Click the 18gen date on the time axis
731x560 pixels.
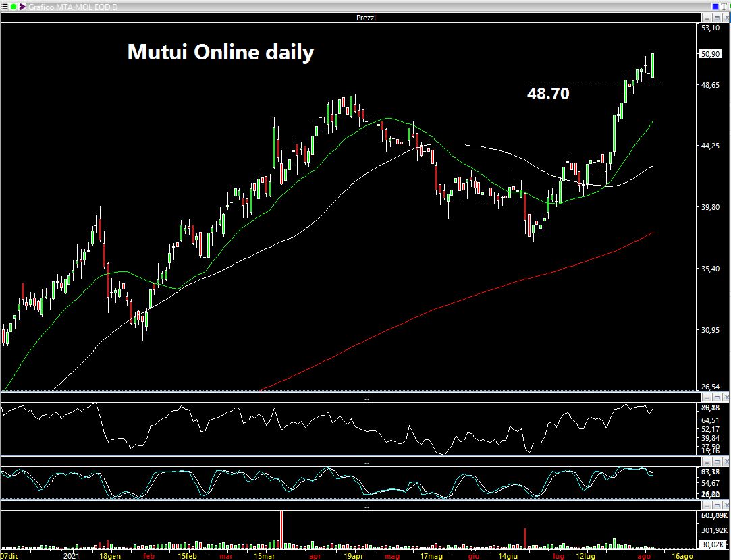pyautogui.click(x=110, y=556)
